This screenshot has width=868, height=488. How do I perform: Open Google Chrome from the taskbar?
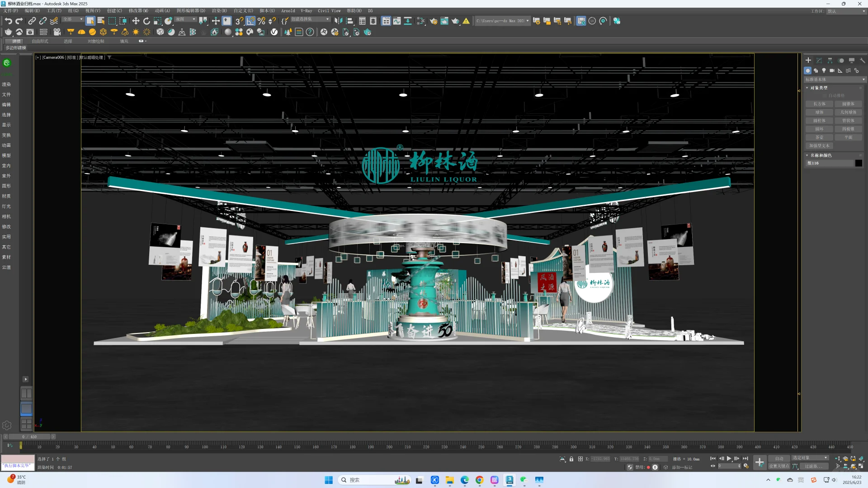480,480
